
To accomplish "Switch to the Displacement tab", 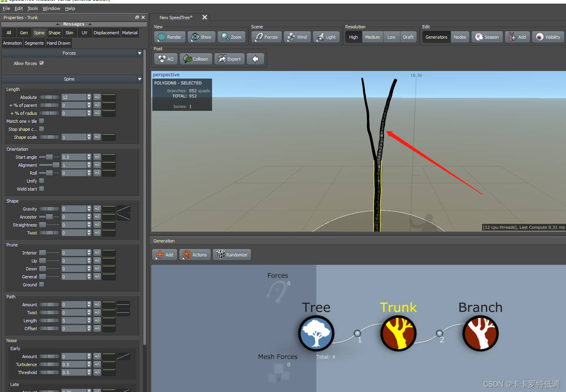I will point(107,33).
